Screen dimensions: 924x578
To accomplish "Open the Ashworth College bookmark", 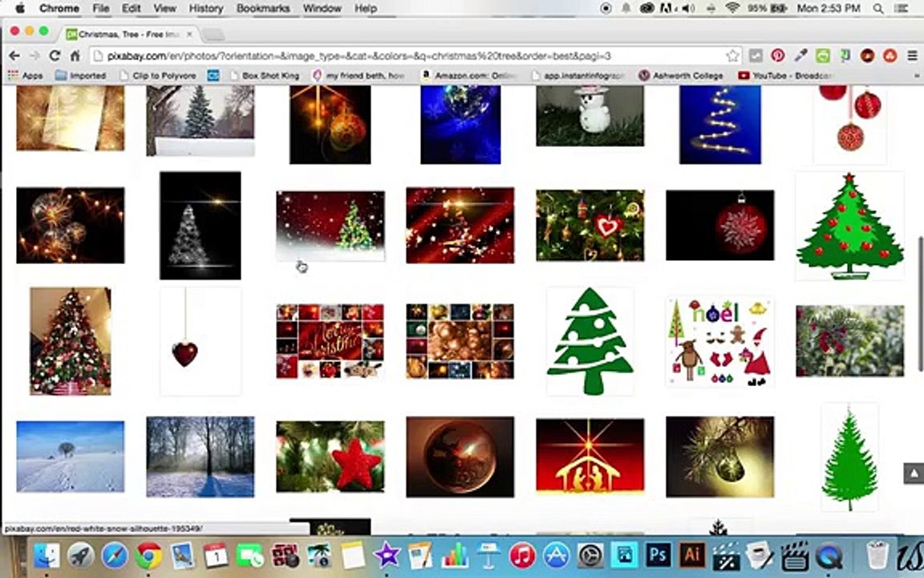I will point(681,75).
